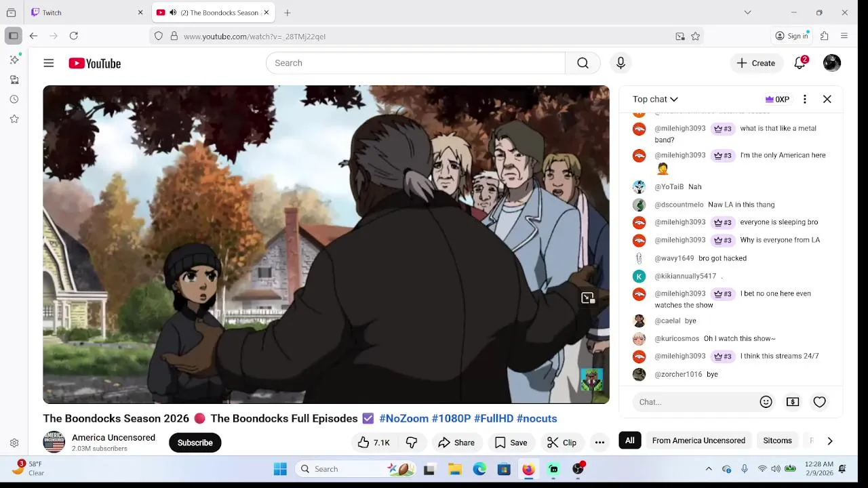Open Firefox sidebar settings gear

(14, 443)
